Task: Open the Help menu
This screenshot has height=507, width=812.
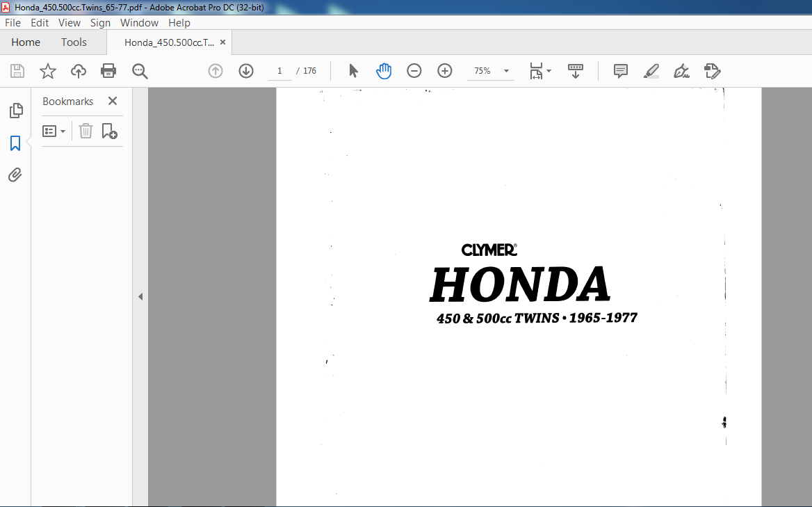Action: coord(179,23)
